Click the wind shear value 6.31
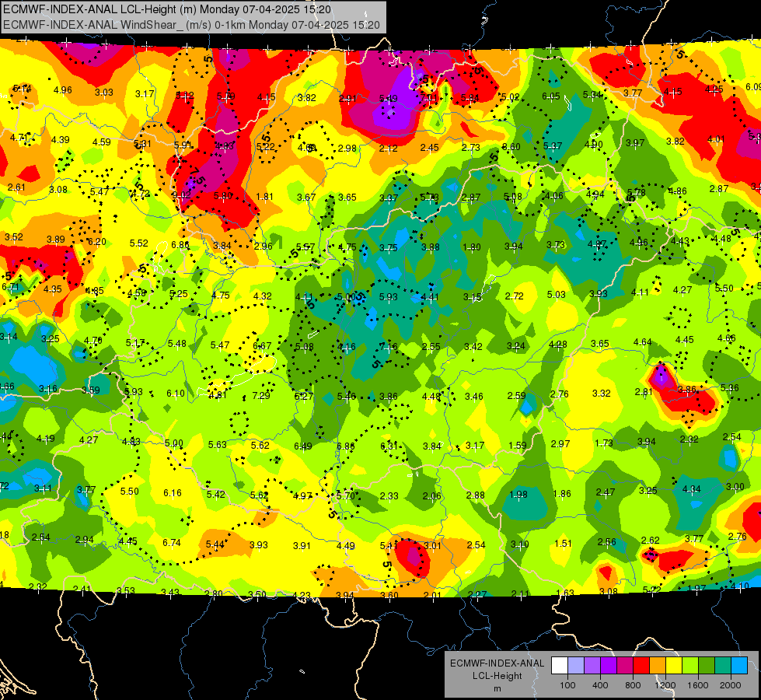761x700 pixels. [x=389, y=446]
